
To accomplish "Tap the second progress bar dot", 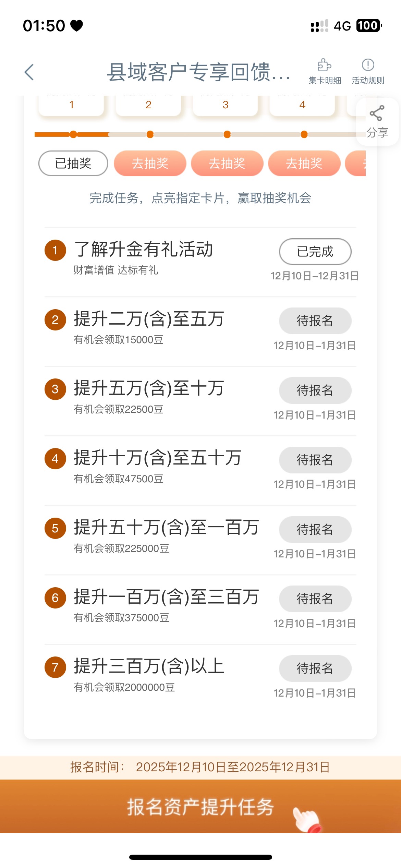I will coord(150,135).
